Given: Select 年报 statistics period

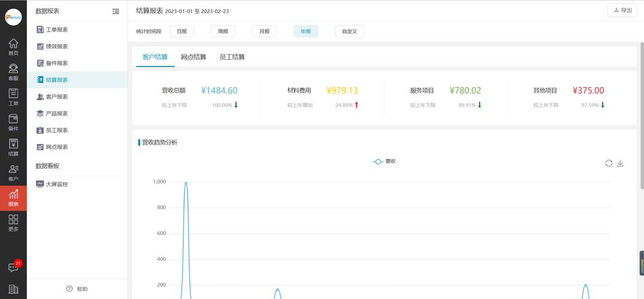Looking at the screenshot, I should point(306,32).
